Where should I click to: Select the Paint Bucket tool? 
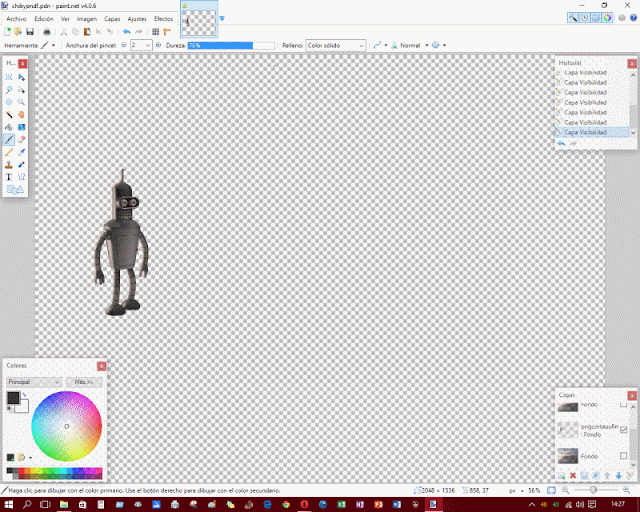(x=9, y=127)
